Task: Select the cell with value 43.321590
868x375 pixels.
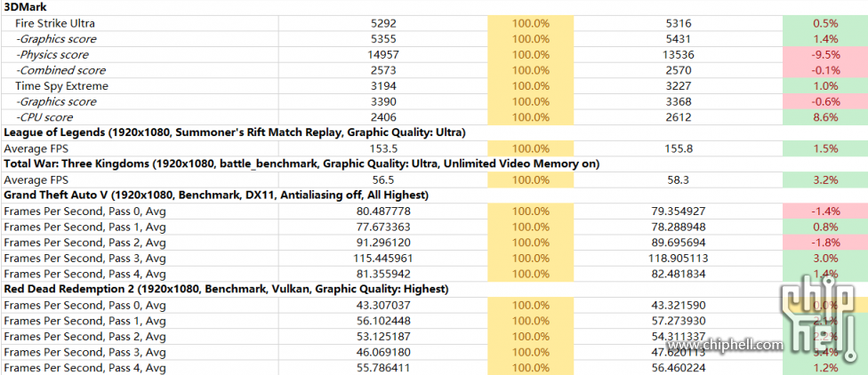Action: [679, 306]
